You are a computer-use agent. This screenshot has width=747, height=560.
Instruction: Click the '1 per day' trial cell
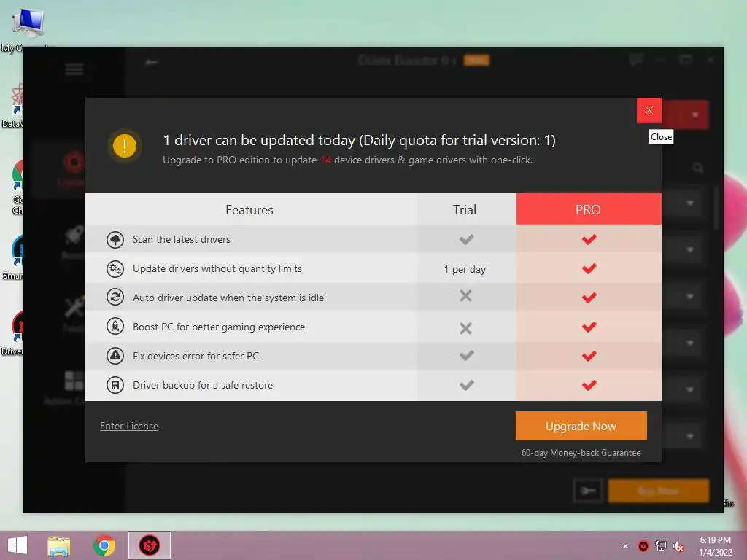pyautogui.click(x=465, y=269)
